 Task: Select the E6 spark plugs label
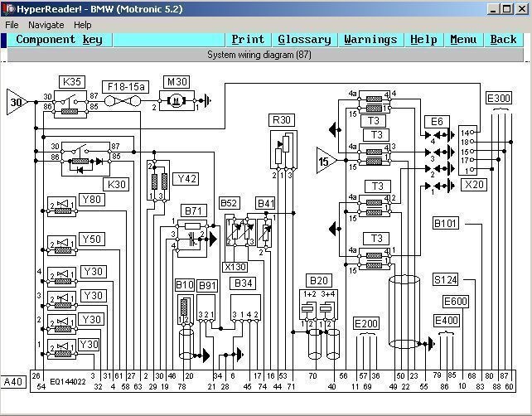click(437, 122)
